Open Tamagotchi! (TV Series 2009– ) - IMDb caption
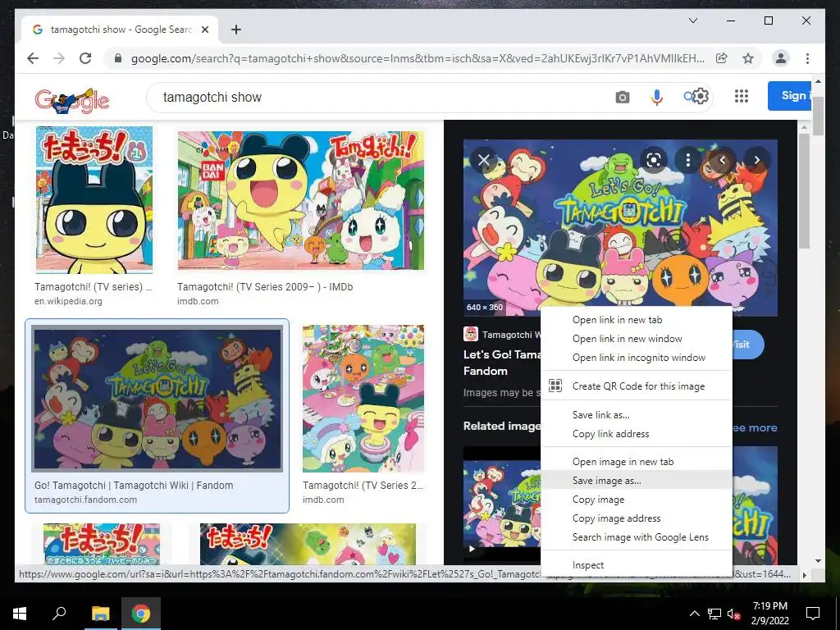840x630 pixels. click(x=265, y=286)
